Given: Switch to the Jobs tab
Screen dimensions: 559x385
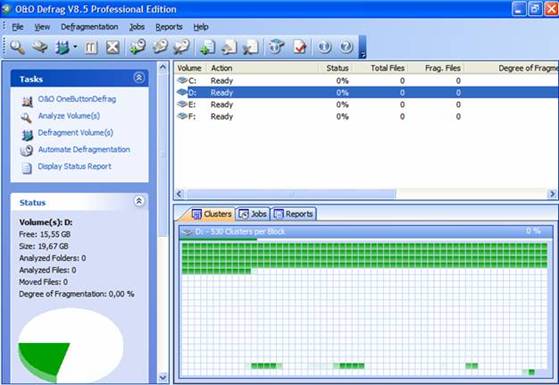Looking at the screenshot, I should tap(253, 214).
